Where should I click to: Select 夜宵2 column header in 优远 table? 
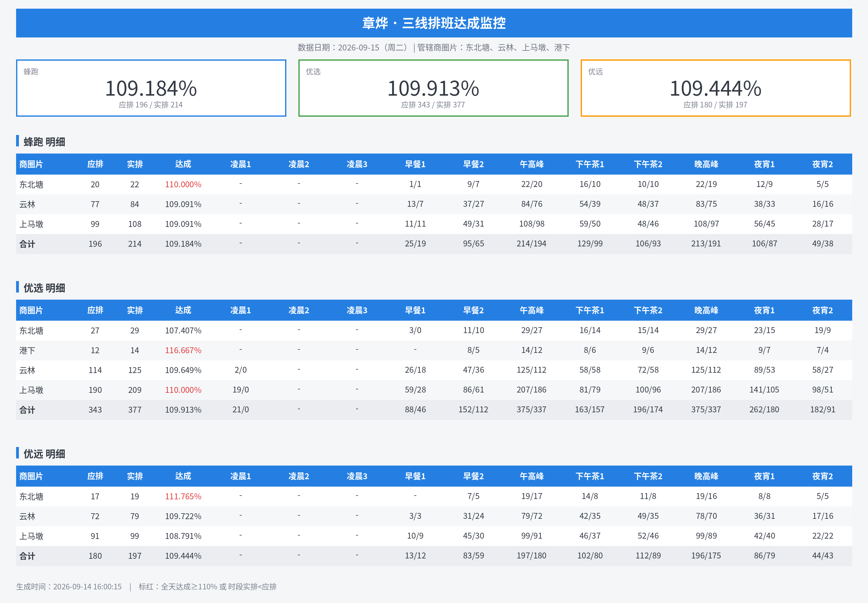tap(822, 476)
